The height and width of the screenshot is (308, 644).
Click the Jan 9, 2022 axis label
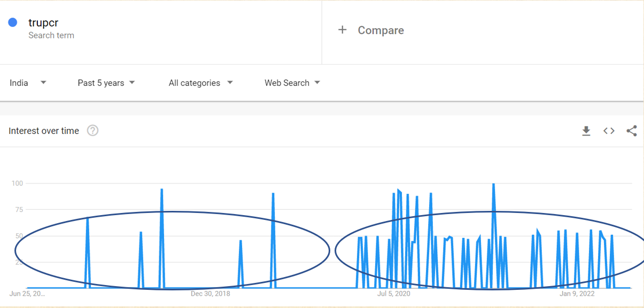pos(577,294)
